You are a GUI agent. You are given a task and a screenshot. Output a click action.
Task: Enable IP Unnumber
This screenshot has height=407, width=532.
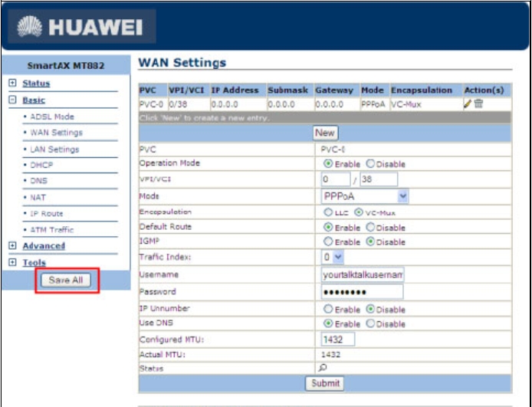coord(328,309)
